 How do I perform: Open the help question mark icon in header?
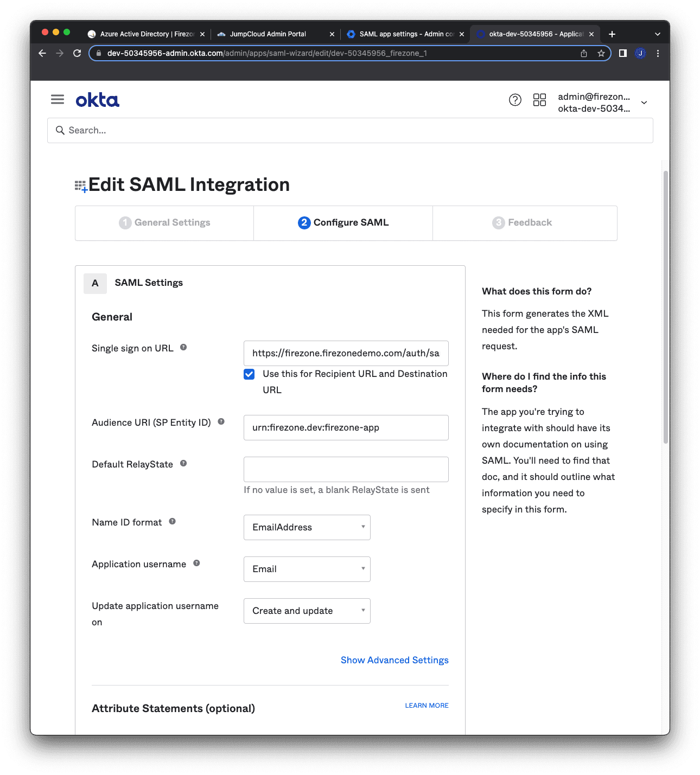tap(515, 100)
